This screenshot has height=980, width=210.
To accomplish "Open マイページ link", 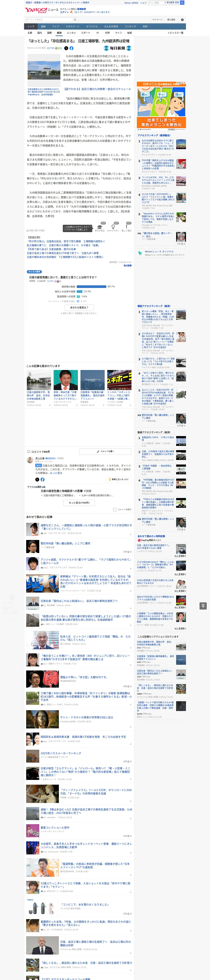I will [x=157, y=20].
